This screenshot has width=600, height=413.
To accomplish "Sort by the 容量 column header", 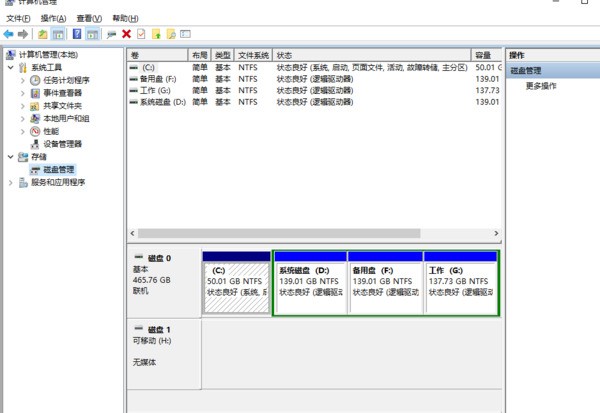I will (486, 55).
